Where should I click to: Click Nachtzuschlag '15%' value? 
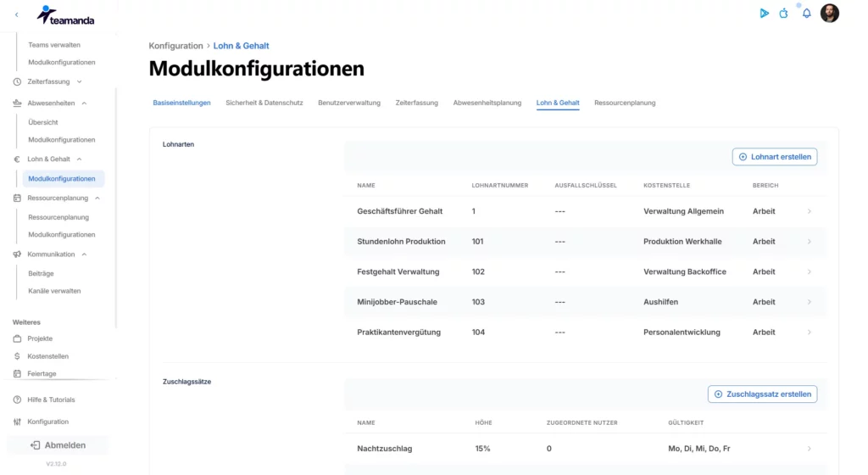pyautogui.click(x=482, y=449)
